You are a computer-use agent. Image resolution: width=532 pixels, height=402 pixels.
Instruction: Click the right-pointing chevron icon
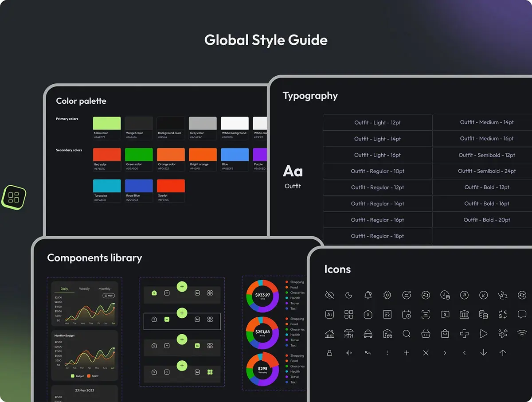pyautogui.click(x=445, y=353)
